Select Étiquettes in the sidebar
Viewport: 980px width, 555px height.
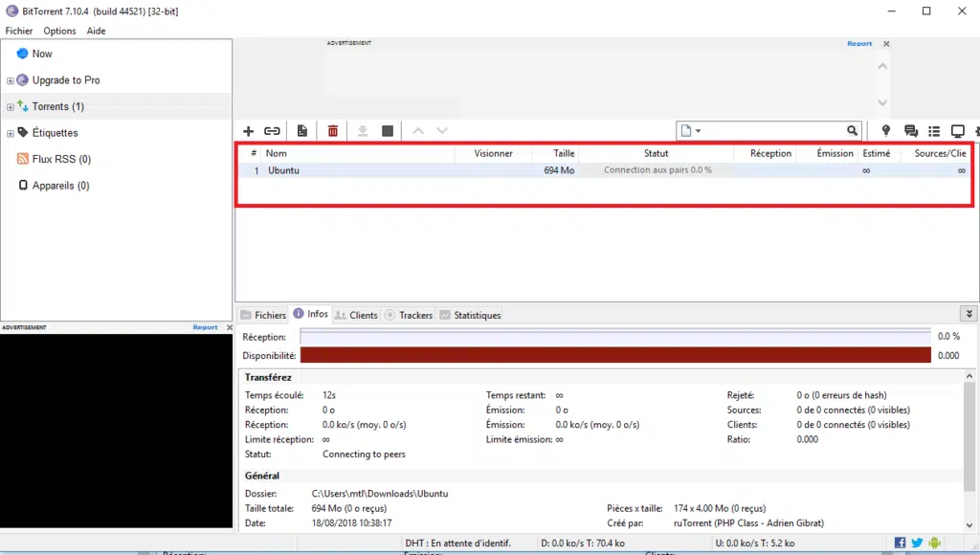click(55, 132)
